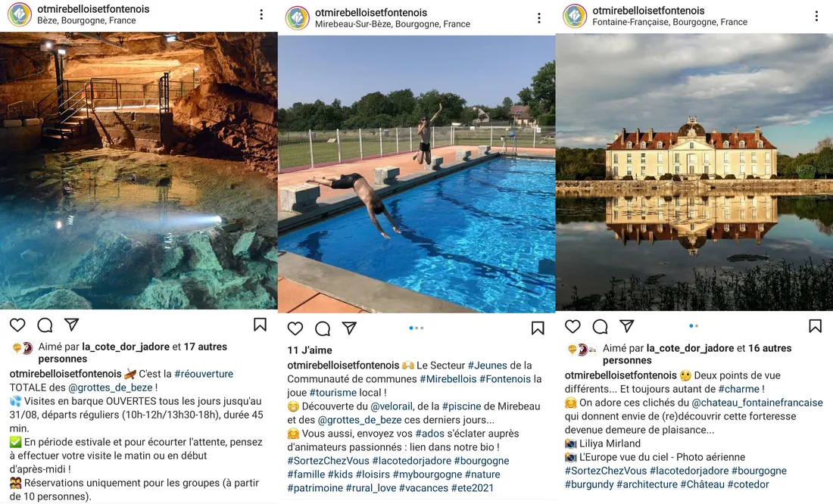Share the cave post with the paper plane
The width and height of the screenshot is (833, 504).
pos(71,324)
